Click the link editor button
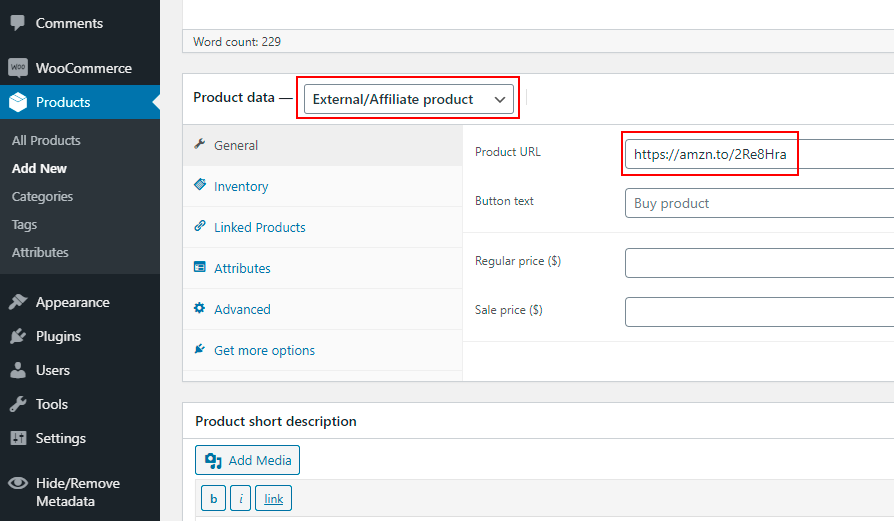The image size is (894, 521). (x=274, y=499)
